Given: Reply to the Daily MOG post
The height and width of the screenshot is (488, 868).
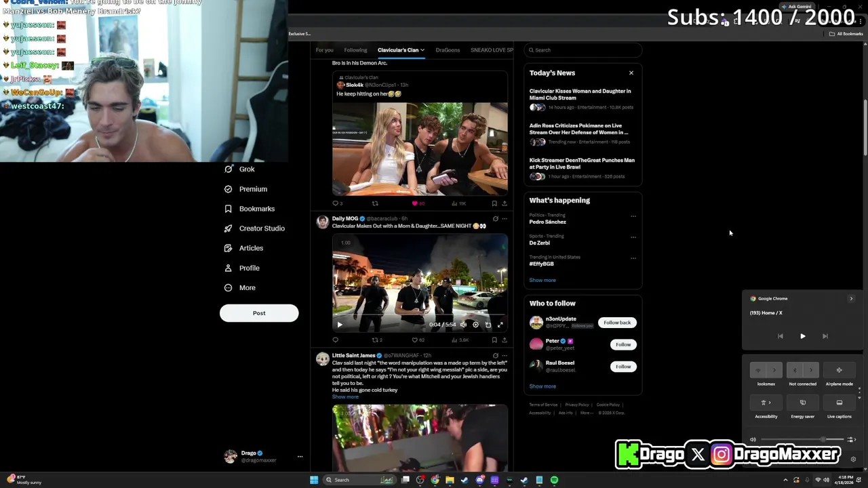Looking at the screenshot, I should [x=335, y=340].
